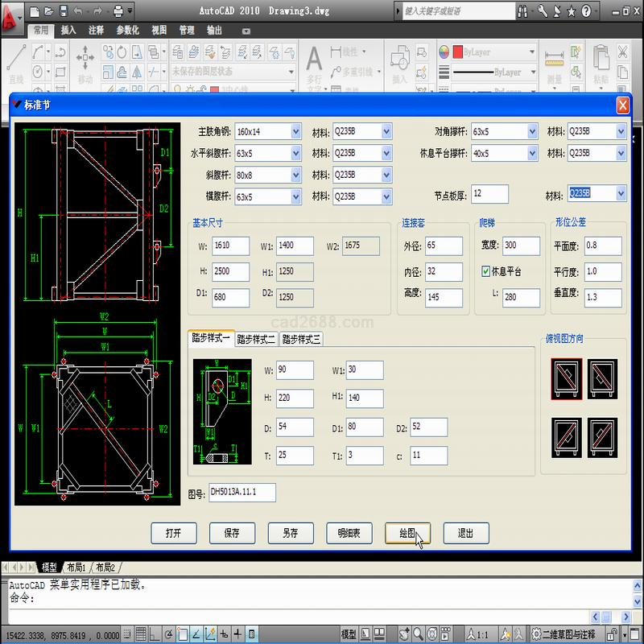Click the Open file icon in quick access toolbar
The height and width of the screenshot is (644, 644).
coord(48,11)
